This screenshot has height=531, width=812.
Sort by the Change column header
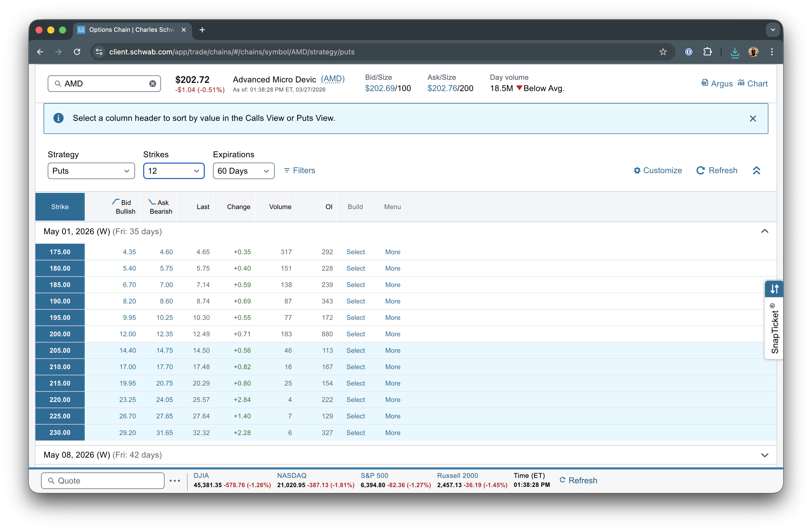(238, 207)
